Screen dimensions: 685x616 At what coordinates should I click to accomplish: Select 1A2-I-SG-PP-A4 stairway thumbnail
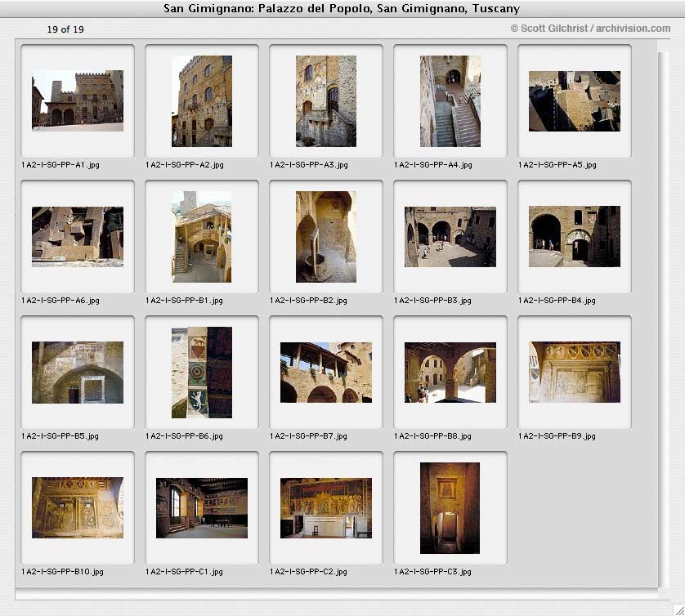point(450,100)
